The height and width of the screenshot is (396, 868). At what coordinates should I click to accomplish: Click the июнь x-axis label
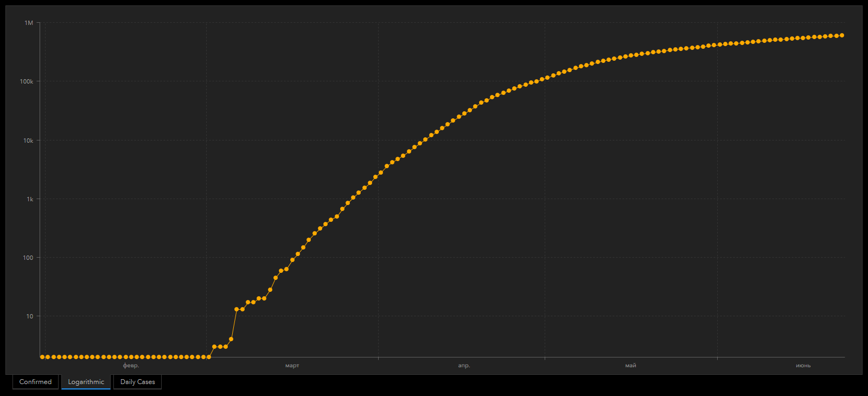point(803,366)
